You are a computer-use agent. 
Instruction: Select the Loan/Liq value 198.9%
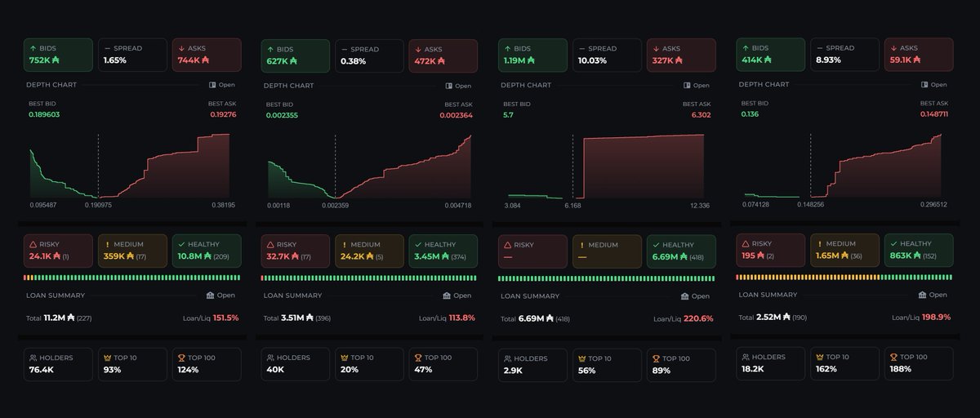pyautogui.click(x=936, y=317)
